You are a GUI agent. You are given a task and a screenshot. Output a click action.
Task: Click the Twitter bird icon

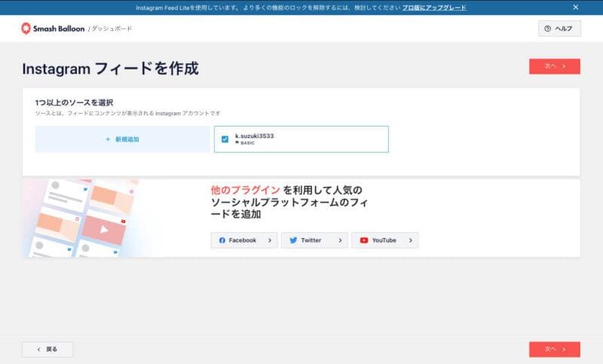pyautogui.click(x=292, y=240)
